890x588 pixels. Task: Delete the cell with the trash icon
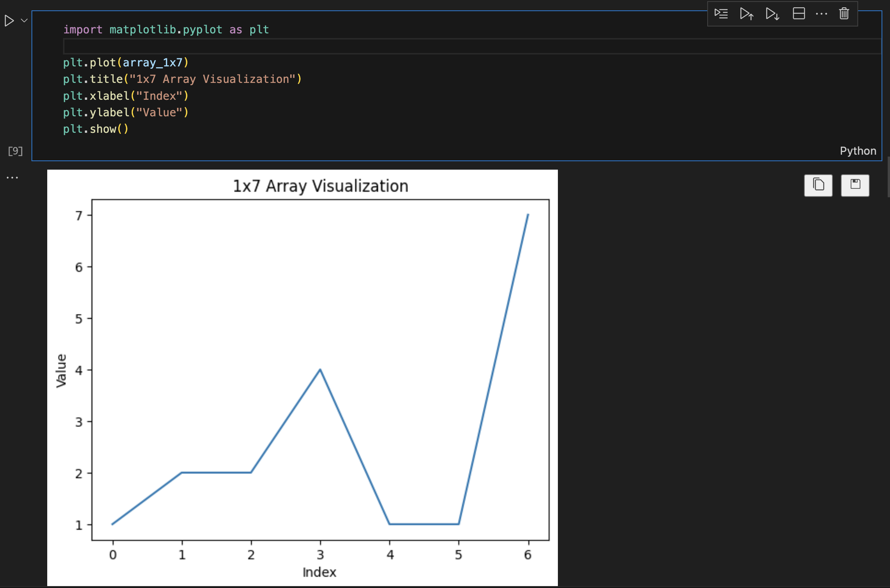coord(844,14)
